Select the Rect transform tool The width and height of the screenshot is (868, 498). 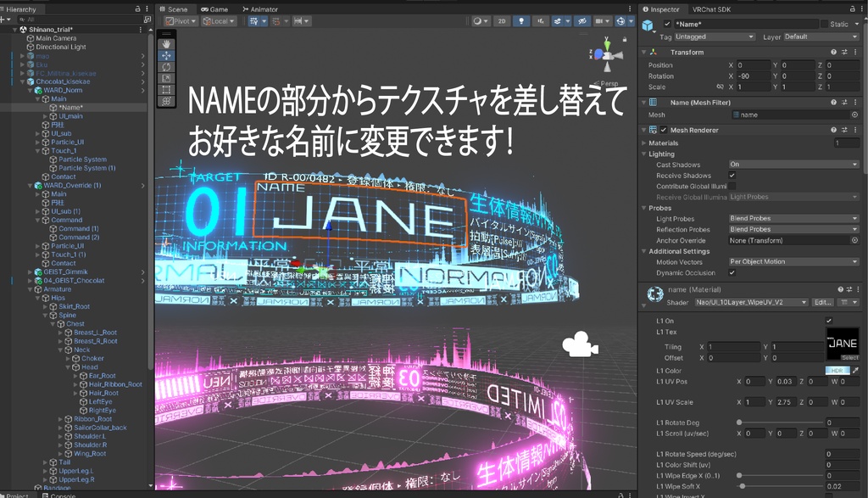point(166,90)
